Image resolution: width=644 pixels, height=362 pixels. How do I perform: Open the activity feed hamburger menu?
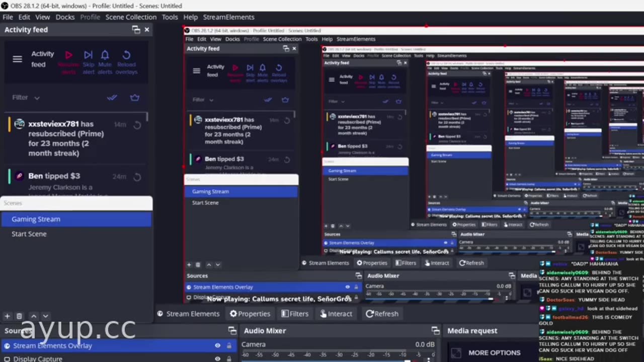(x=18, y=59)
